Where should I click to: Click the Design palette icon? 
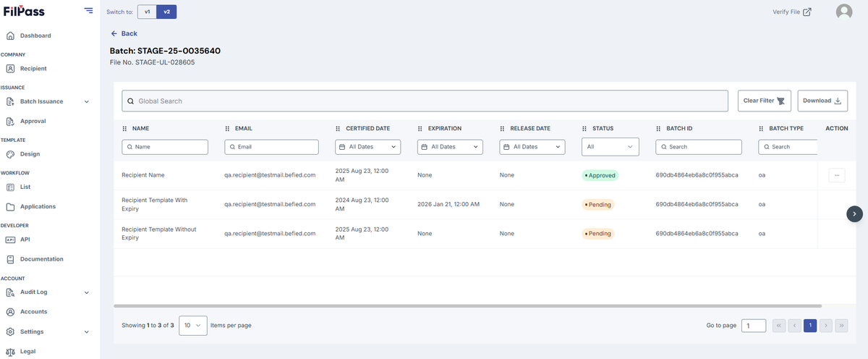coord(10,154)
